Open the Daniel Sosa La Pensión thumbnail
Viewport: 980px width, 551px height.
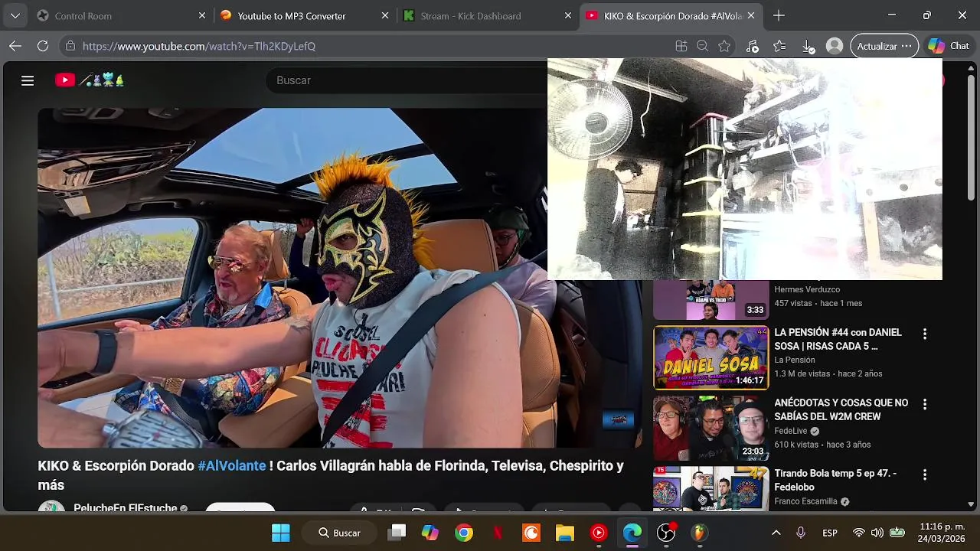(710, 358)
